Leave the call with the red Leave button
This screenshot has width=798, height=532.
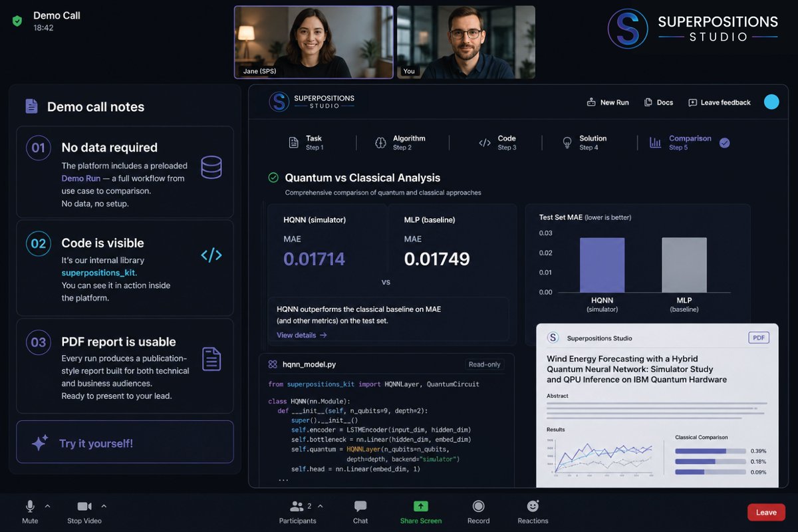(x=766, y=512)
